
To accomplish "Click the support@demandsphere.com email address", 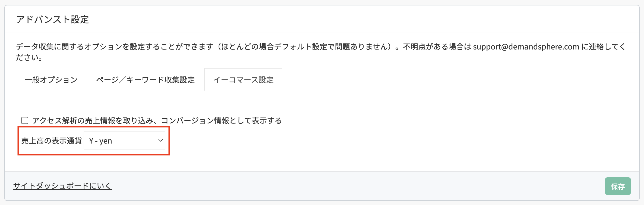I will click(526, 47).
